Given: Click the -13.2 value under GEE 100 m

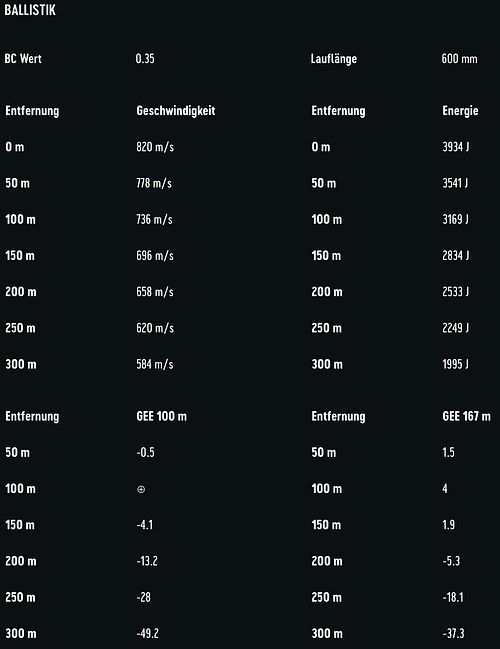Looking at the screenshot, I should [x=147, y=561].
